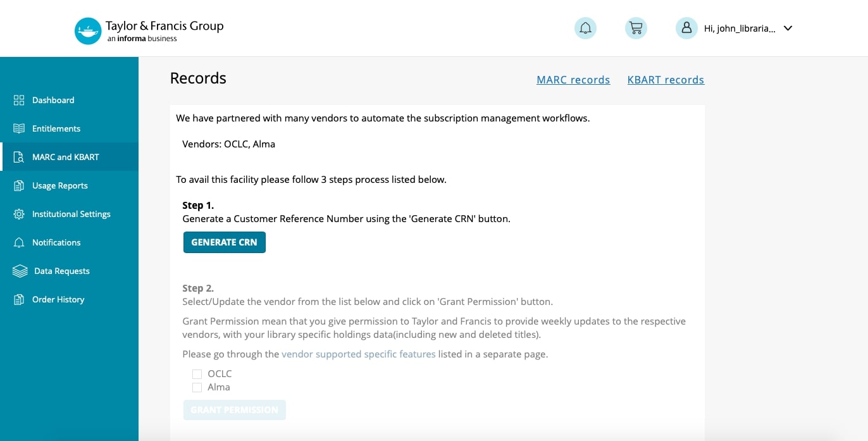This screenshot has height=441, width=868.
Task: Click the GRANT PERMISSION button
Action: click(x=235, y=410)
